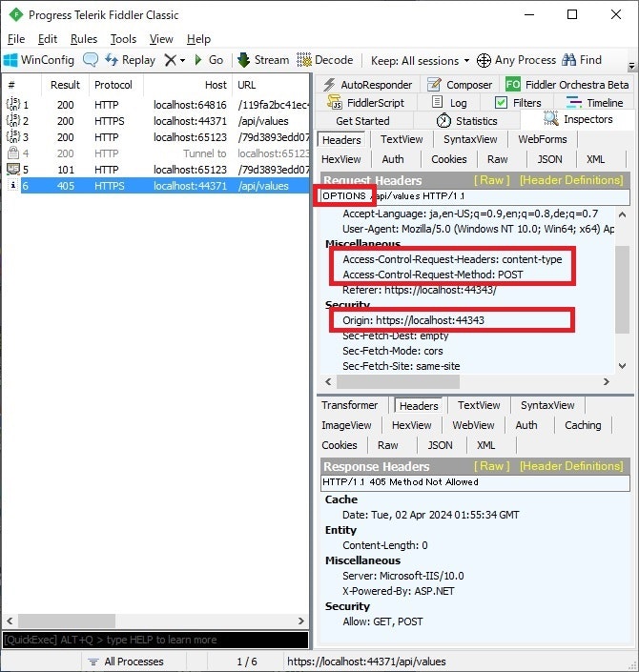Image resolution: width=639 pixels, height=672 pixels.
Task: Open the Fiddler Orchestra Beta tab
Action: point(567,85)
